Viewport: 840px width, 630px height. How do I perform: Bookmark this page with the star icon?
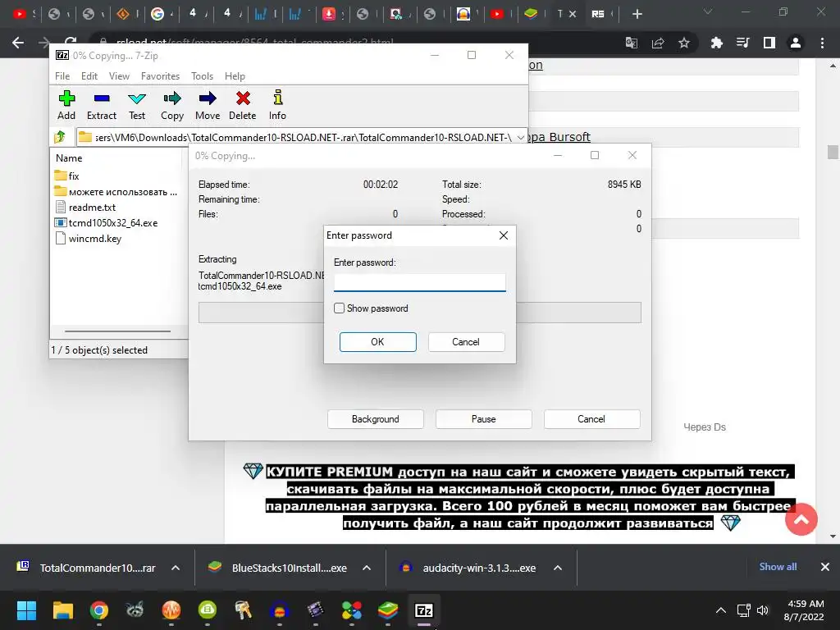[x=683, y=43]
